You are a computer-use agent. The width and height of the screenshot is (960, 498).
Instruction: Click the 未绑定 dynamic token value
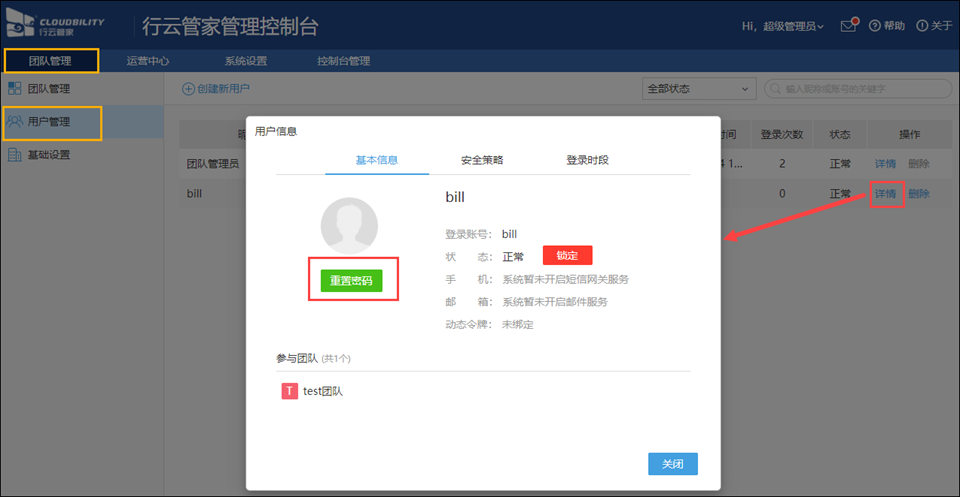point(517,325)
